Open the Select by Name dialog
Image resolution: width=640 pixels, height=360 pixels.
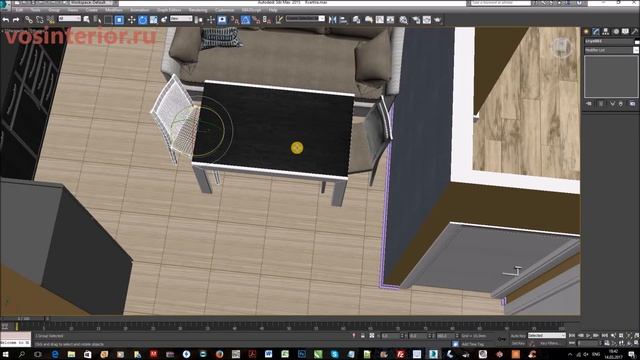[97, 20]
